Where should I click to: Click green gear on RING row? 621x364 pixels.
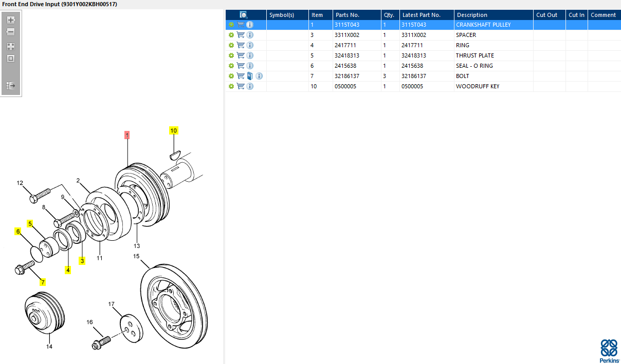click(231, 45)
